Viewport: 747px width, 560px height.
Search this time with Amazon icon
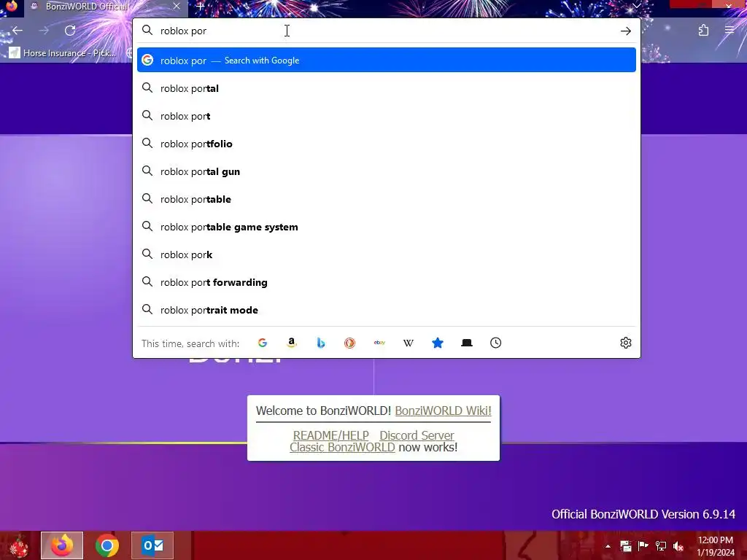(x=292, y=343)
